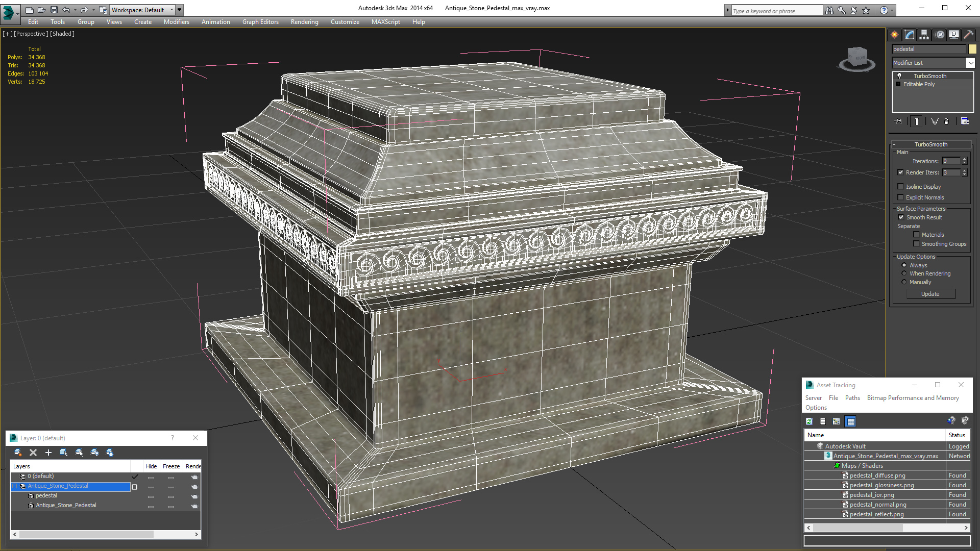Expand the Editable Poly sub-object tree
This screenshot has height=551, width=980.
tap(898, 84)
